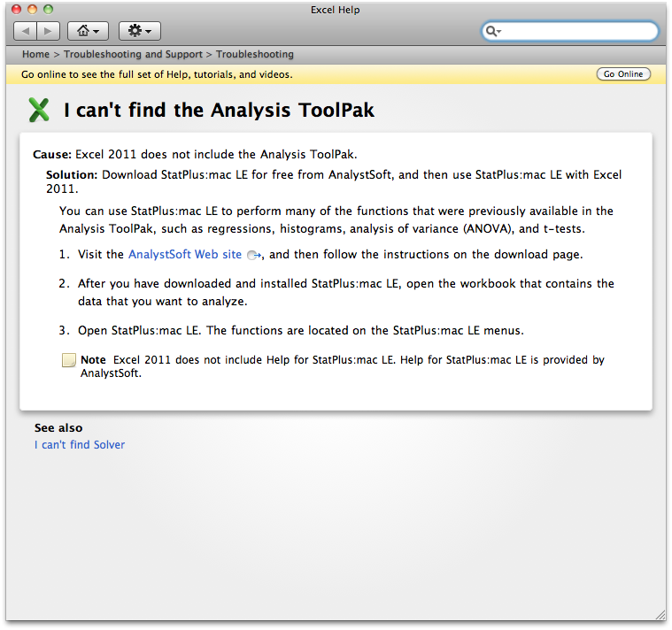Screen dimensions: 672x630
Task: Click step 2 "After you have downloaded" text
Action: tap(346, 293)
